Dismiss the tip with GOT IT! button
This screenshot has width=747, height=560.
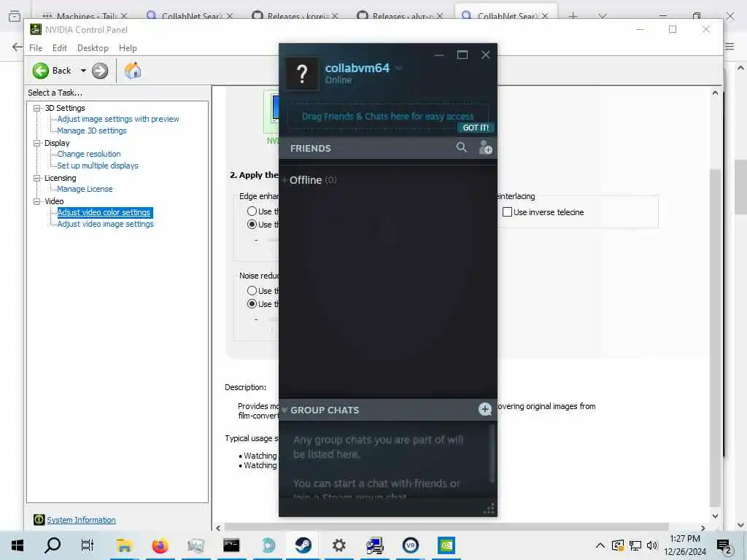[x=476, y=128]
